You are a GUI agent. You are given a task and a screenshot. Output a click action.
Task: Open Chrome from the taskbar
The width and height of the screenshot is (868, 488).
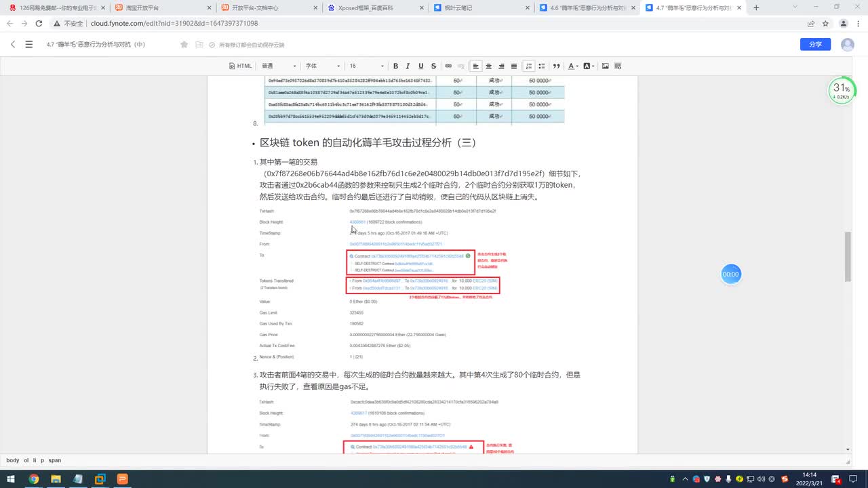33,479
